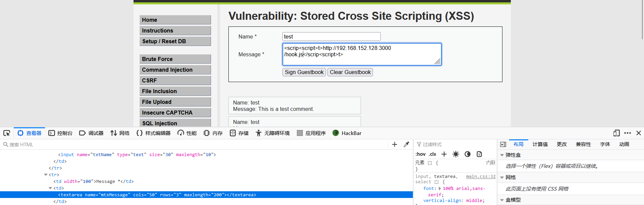Toggle light color scheme simulation (sun icon)
Image resolution: width=644 pixels, height=205 pixels.
pyautogui.click(x=455, y=154)
